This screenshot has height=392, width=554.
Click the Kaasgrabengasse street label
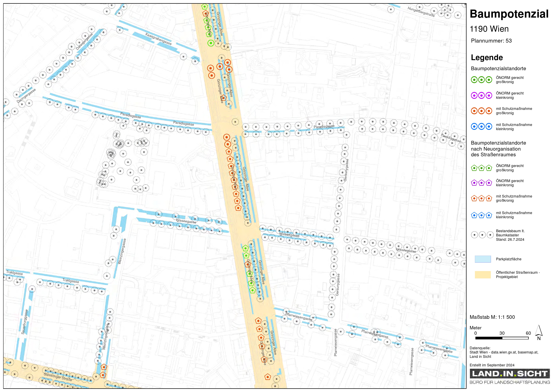(158, 39)
